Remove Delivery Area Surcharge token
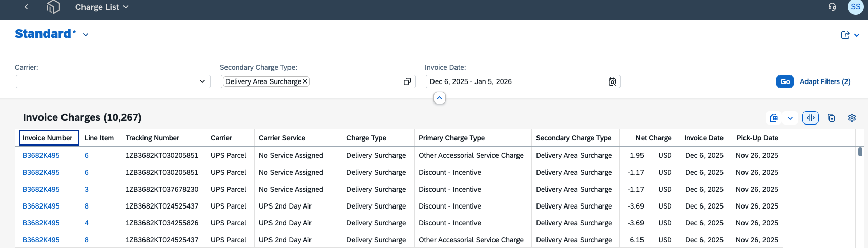 [x=305, y=81]
